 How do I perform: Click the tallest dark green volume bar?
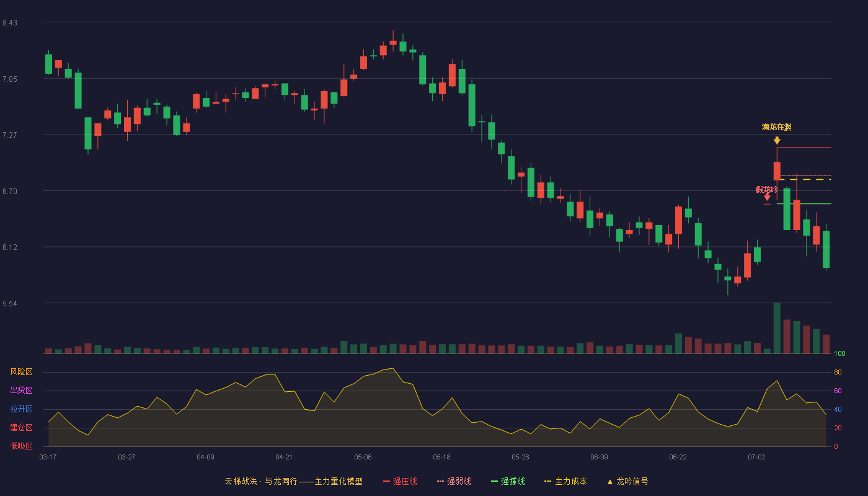[x=777, y=328]
